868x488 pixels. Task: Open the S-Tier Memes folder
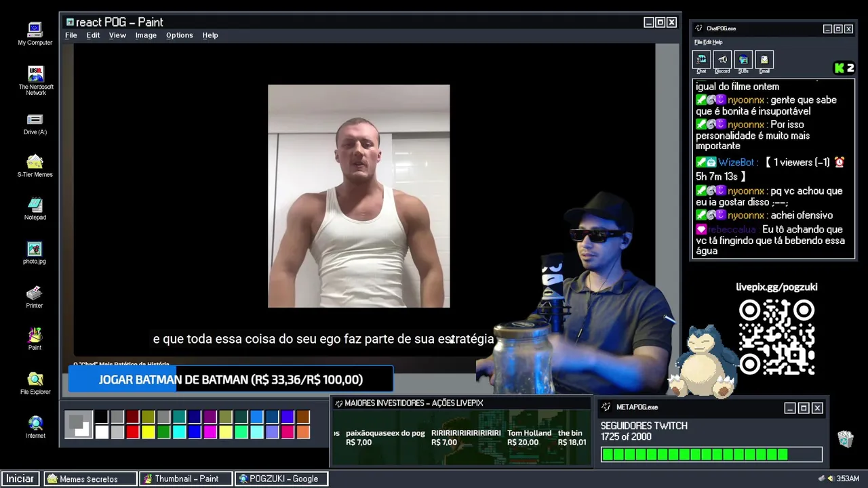coord(35,166)
